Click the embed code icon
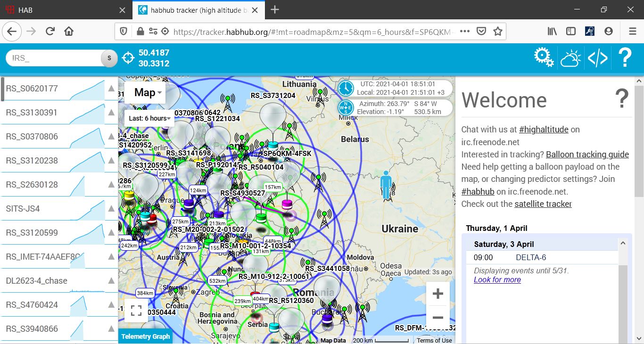 [x=597, y=58]
